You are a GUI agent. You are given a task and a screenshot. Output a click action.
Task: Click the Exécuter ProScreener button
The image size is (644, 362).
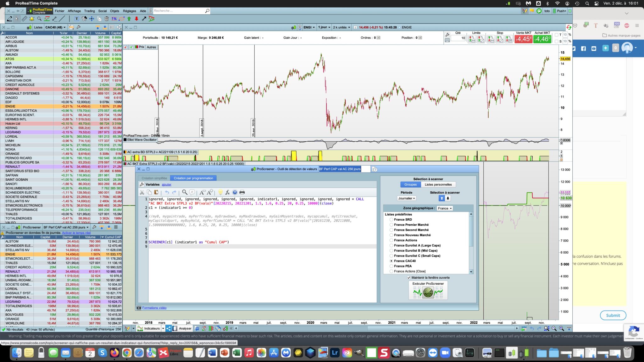(428, 290)
